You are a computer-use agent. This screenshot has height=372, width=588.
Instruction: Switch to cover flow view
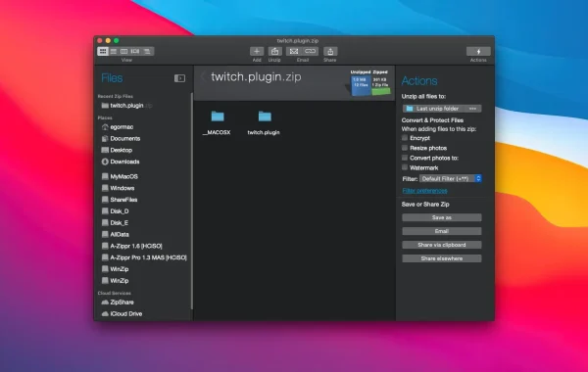(x=135, y=51)
